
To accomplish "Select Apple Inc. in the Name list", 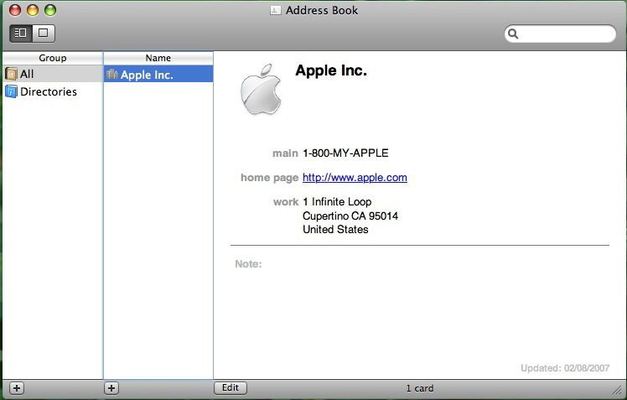I will tap(158, 74).
